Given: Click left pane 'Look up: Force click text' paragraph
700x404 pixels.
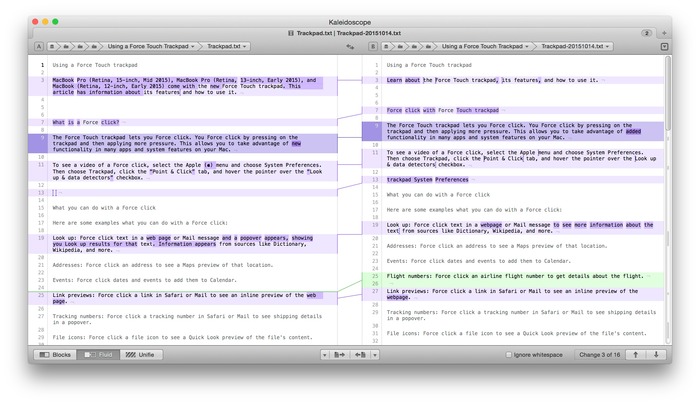Looking at the screenshot, I should click(183, 244).
